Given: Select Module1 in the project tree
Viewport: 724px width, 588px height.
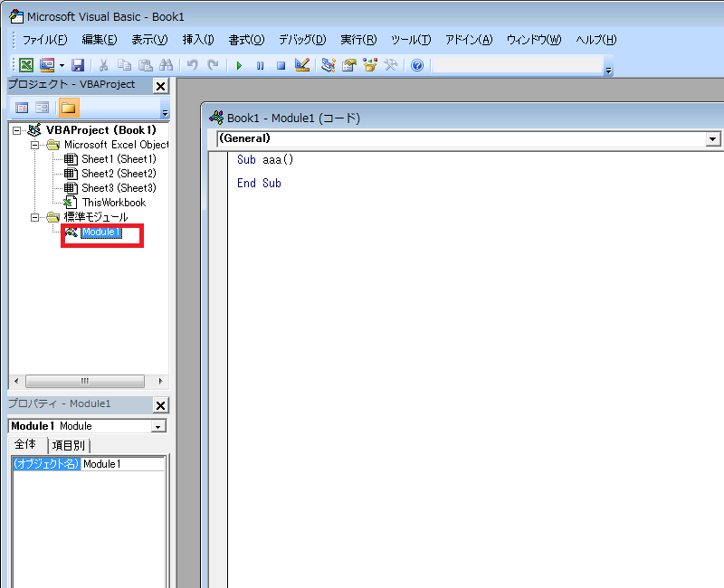Looking at the screenshot, I should point(101,232).
